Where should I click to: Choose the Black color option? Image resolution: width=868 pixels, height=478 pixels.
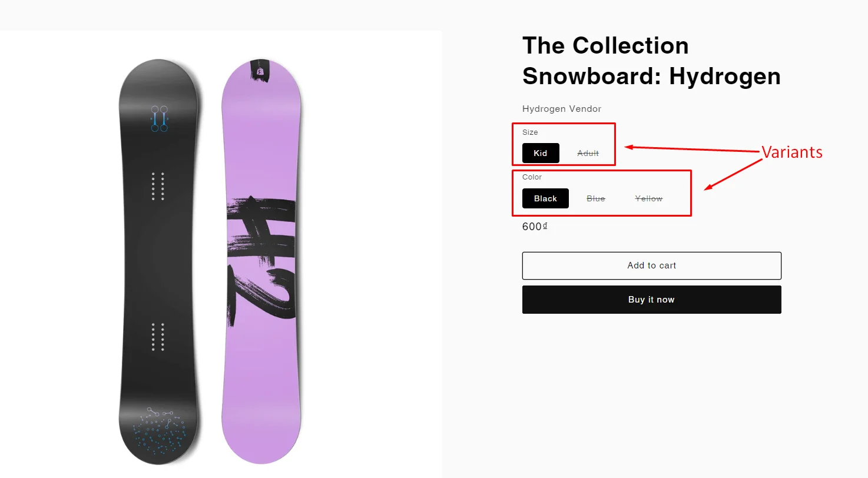[545, 198]
